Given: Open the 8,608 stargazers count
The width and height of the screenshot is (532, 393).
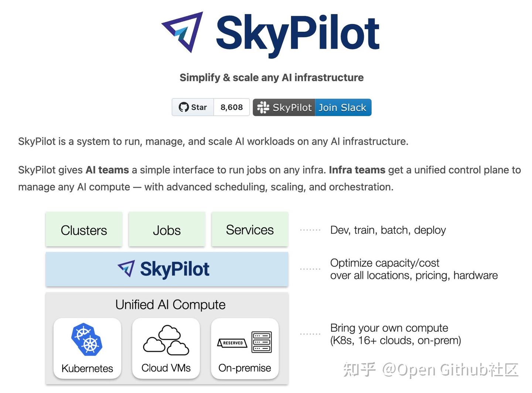Looking at the screenshot, I should [x=232, y=107].
